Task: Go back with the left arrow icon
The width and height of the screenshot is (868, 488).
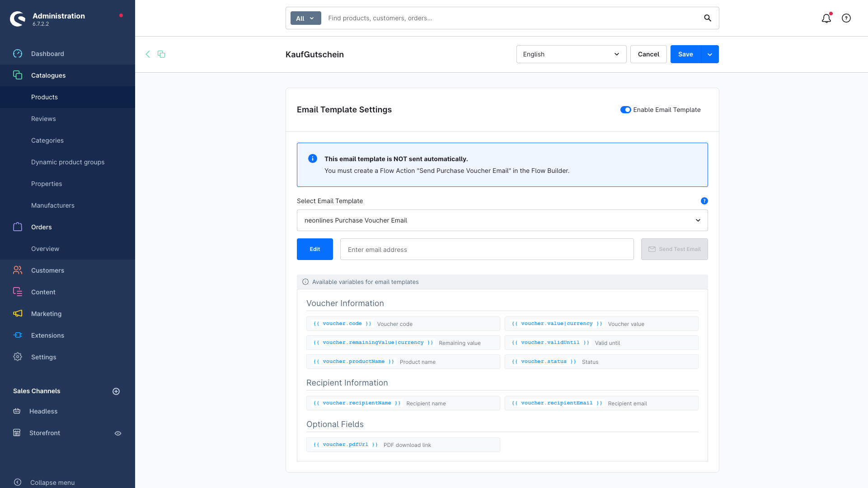Action: (x=148, y=54)
